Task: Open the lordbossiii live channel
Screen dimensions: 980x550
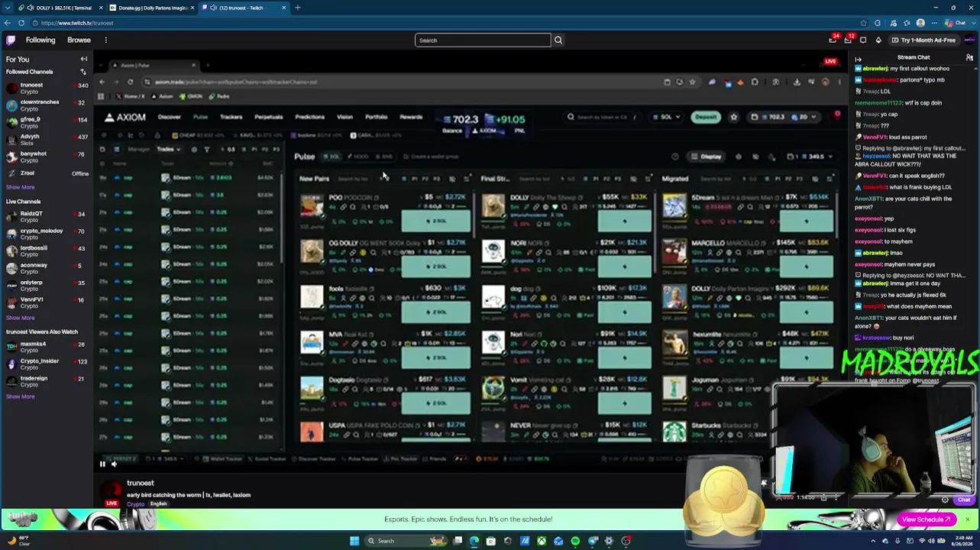Action: (47, 251)
